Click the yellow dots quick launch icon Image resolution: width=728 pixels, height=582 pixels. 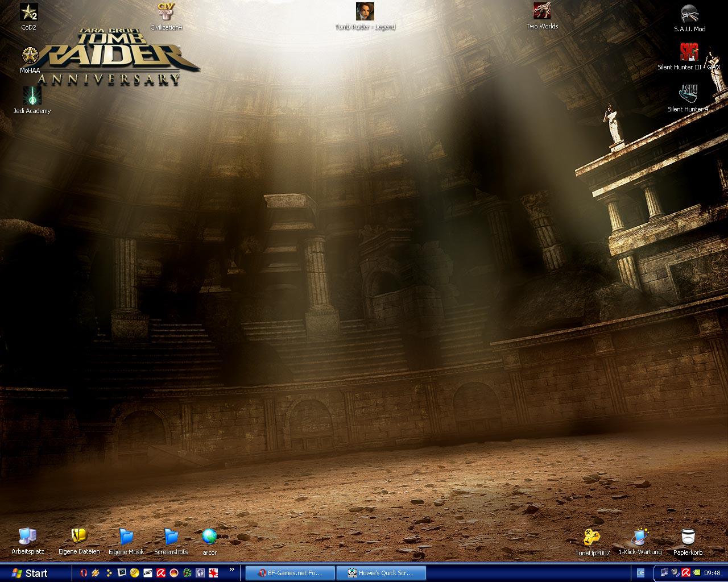(x=109, y=573)
